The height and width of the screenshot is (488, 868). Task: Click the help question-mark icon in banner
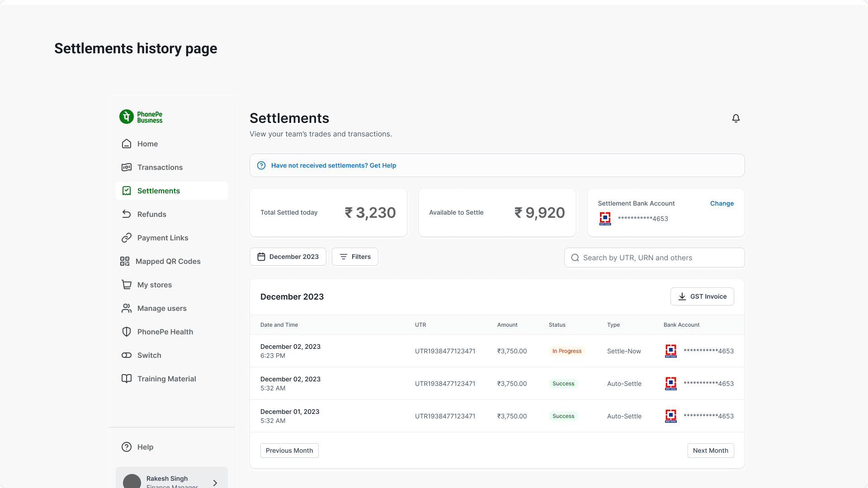point(261,165)
